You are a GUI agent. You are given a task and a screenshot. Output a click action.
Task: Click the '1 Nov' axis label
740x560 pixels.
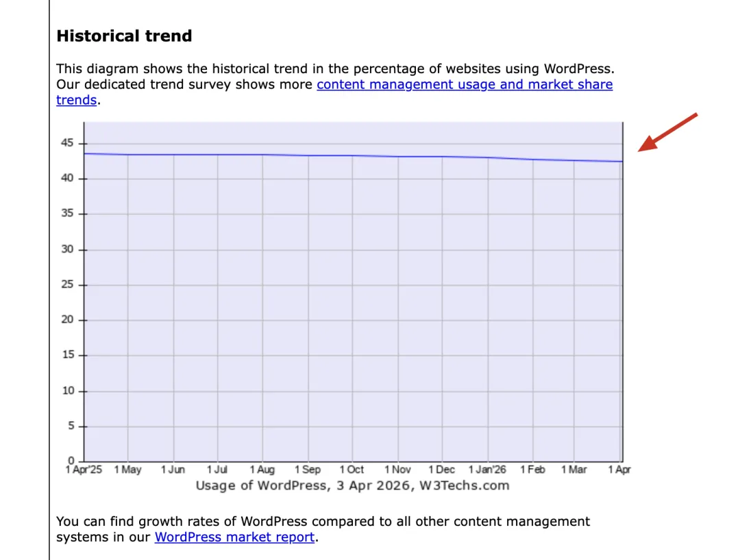point(397,470)
